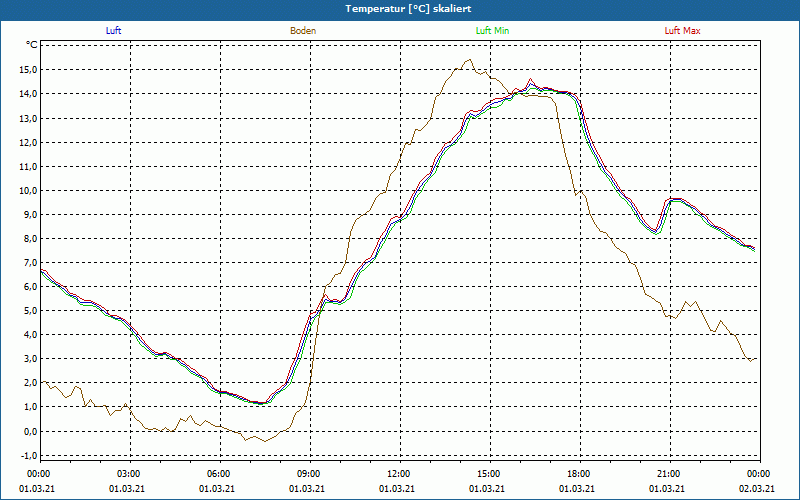Click the 13,0 y-axis value
Viewport: 800px width, 500px height.
click(29, 118)
